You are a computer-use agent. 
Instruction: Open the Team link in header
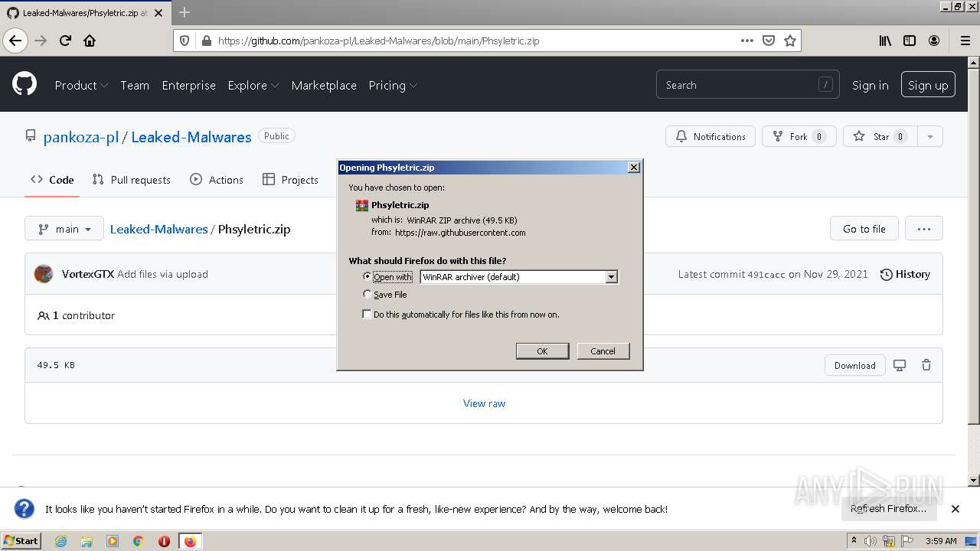coord(135,85)
